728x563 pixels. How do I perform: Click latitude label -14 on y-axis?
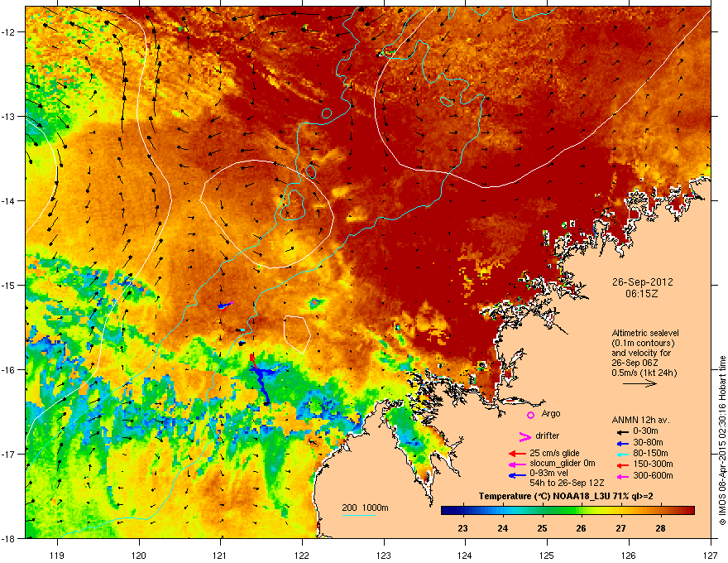point(9,200)
